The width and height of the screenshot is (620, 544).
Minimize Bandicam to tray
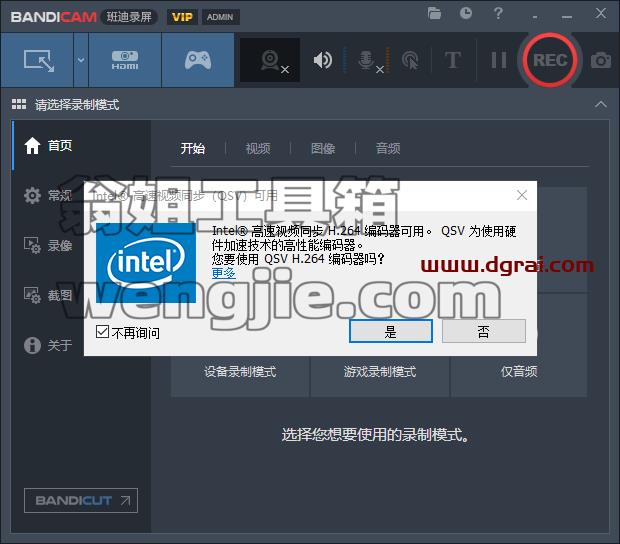tap(535, 17)
